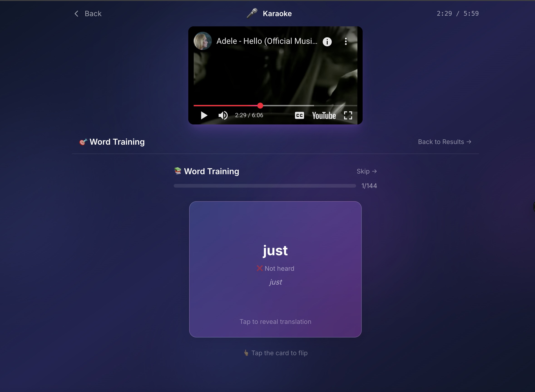Viewport: 535px width, 392px height.
Task: Open the video info icon
Action: click(327, 42)
